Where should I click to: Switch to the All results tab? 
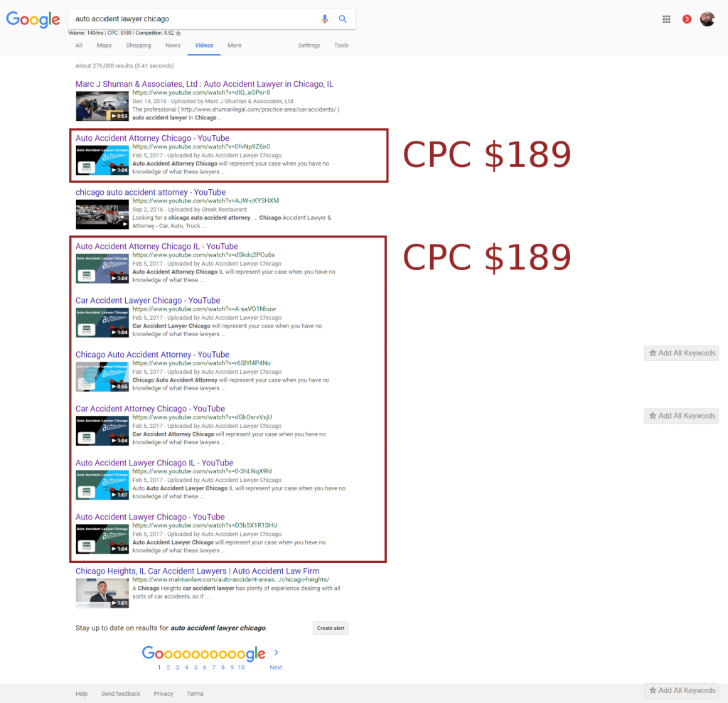pyautogui.click(x=79, y=45)
